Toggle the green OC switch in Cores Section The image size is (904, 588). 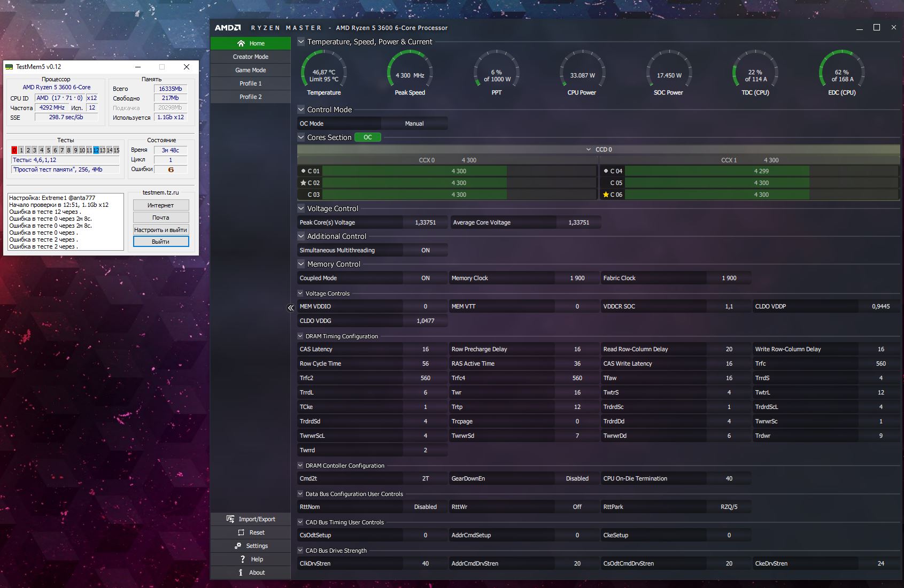(x=368, y=137)
